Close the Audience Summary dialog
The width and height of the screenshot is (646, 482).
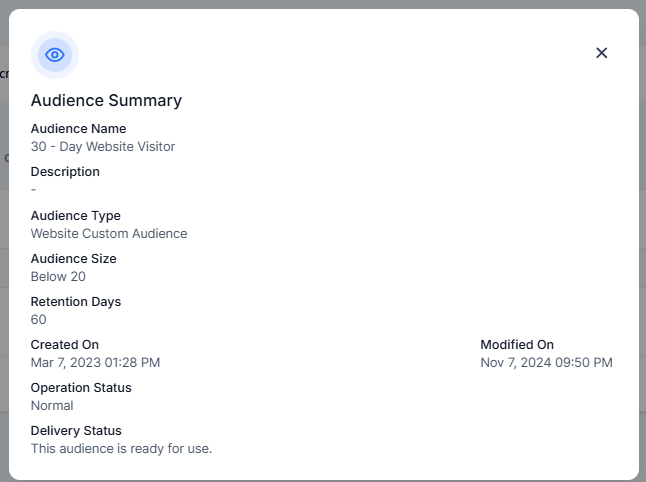click(601, 53)
